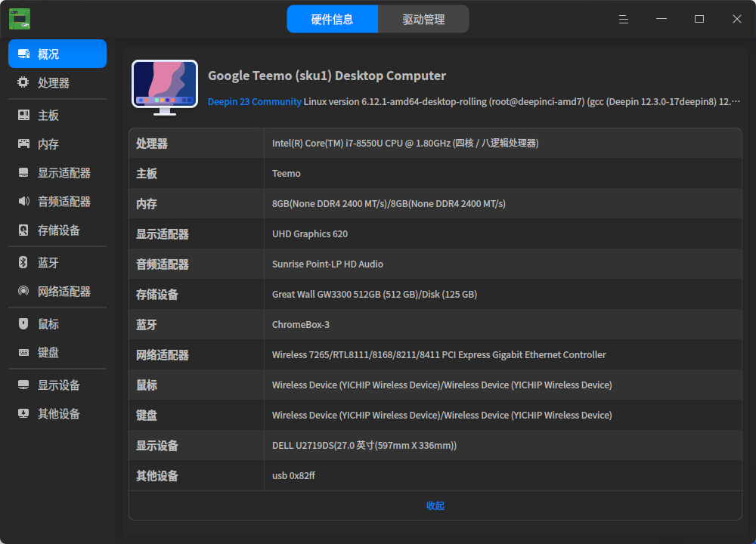The image size is (756, 544).
Task: Click the Device Manager app icon in title bar
Action: tap(20, 19)
